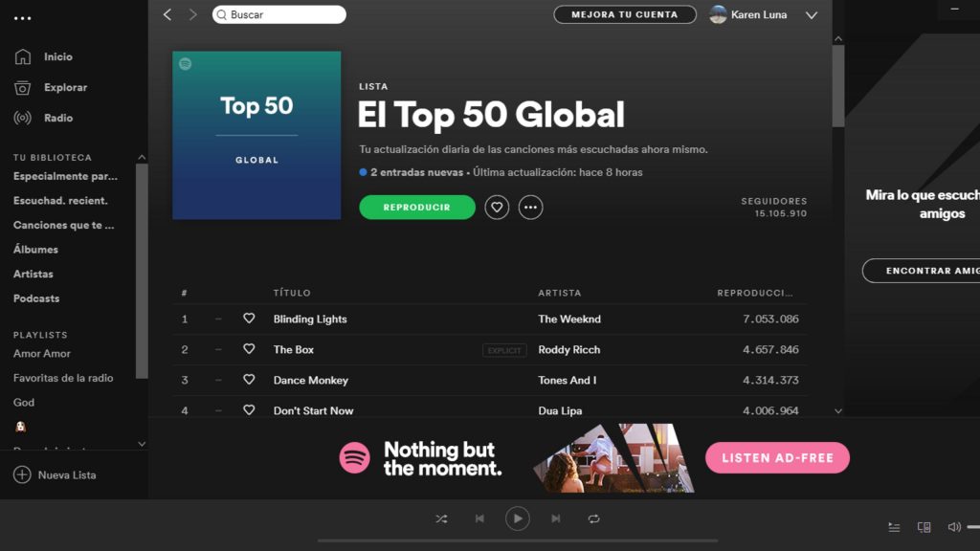The width and height of the screenshot is (980, 551).
Task: Click the play button in player bar
Action: click(x=518, y=518)
